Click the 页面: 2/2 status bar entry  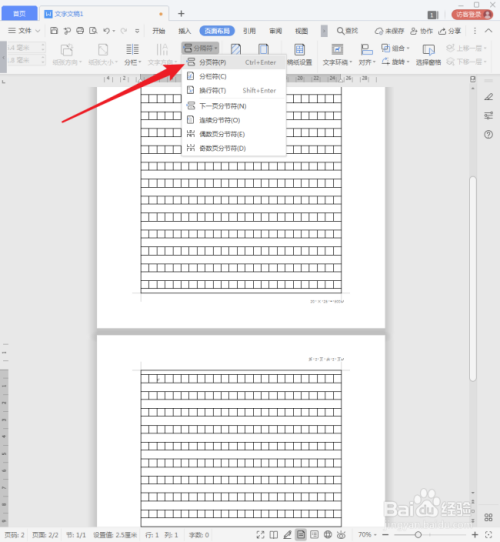pyautogui.click(x=45, y=535)
